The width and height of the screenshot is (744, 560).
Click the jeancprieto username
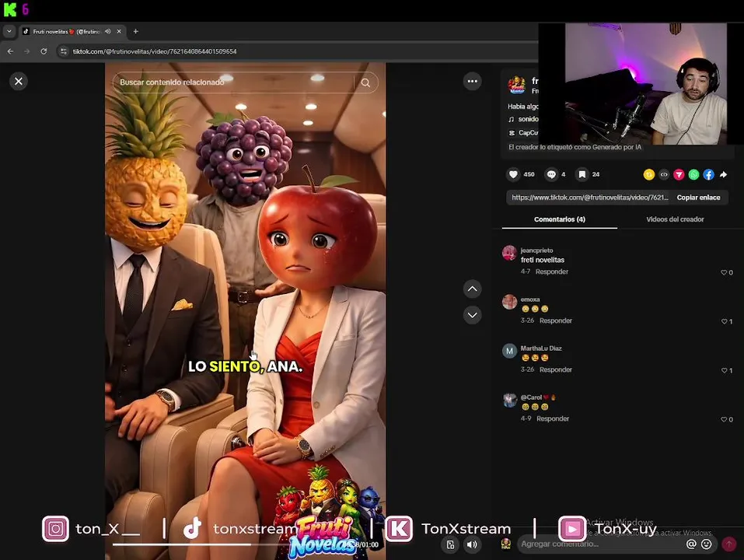click(536, 250)
